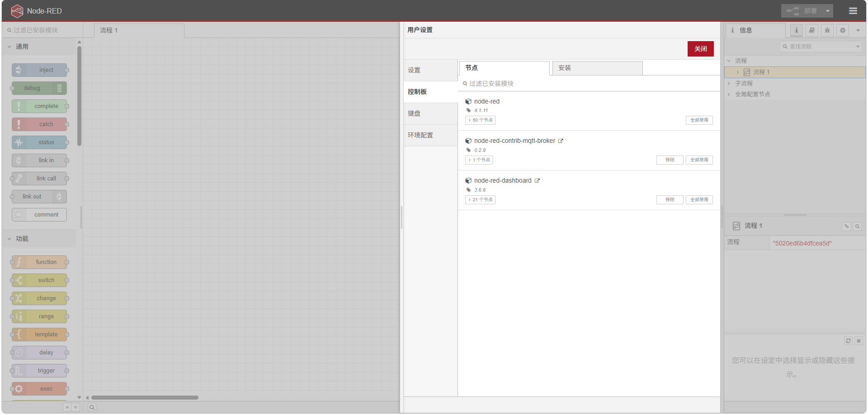
Task: Select the delay node in palette
Action: (x=39, y=353)
